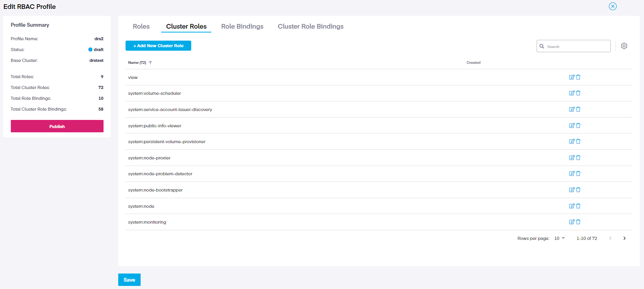Edit system:persistent-volume-provisioner role
644x289 pixels.
click(572, 142)
